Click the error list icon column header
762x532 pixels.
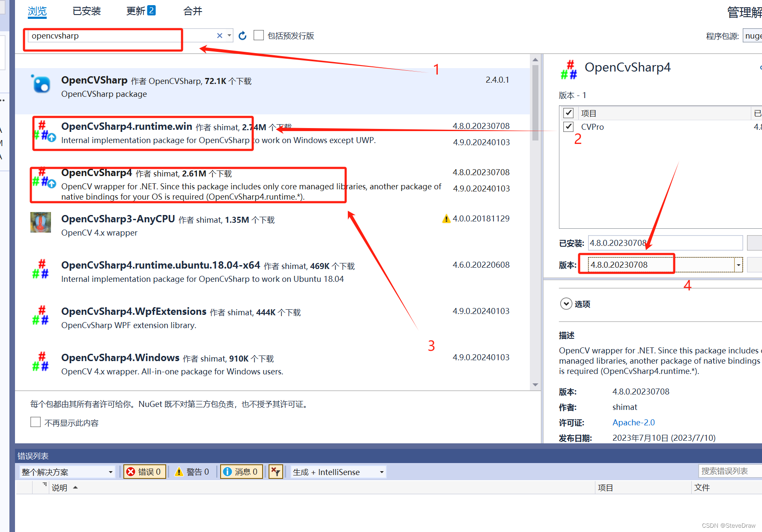click(x=41, y=487)
